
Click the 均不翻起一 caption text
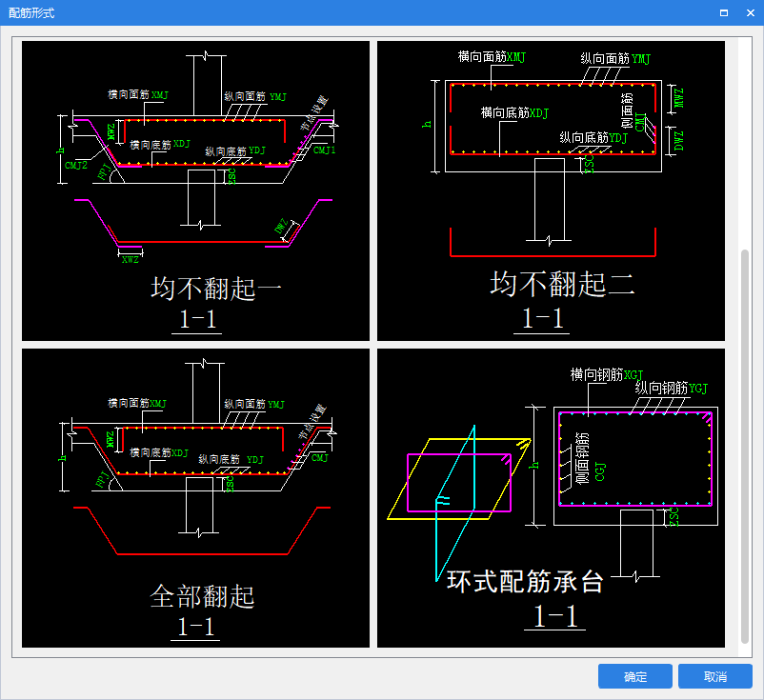pyautogui.click(x=216, y=288)
